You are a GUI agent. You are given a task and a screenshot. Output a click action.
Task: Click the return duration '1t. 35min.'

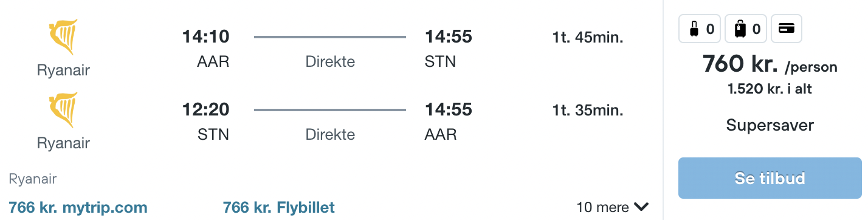pos(588,111)
